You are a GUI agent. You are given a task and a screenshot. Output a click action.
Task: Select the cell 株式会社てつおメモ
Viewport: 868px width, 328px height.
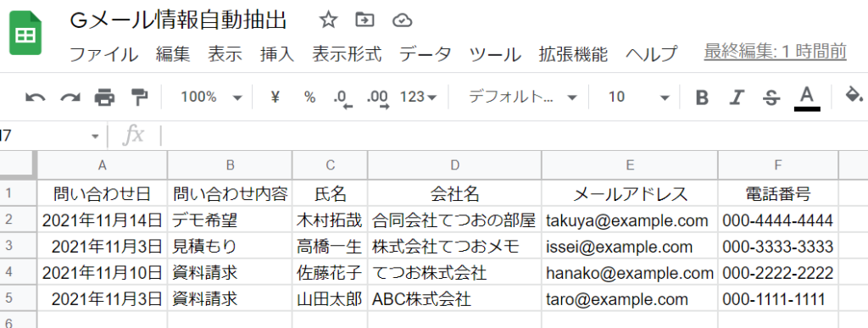point(454,246)
